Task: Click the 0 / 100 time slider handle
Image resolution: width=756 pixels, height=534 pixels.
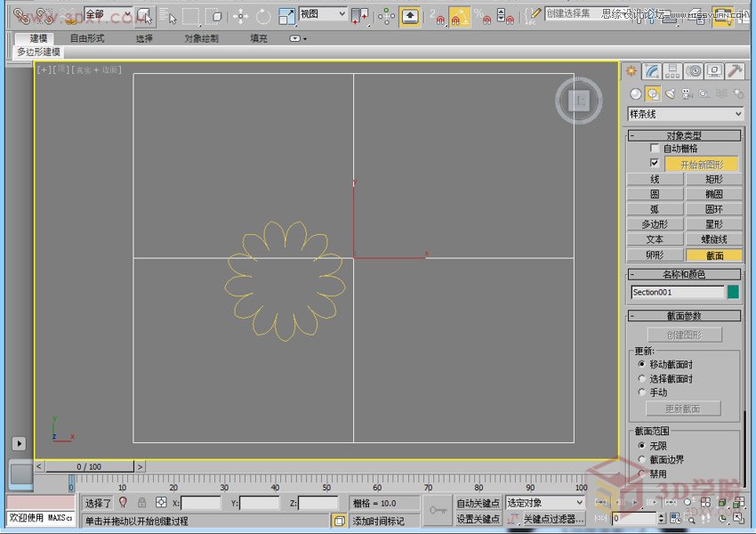Action: tap(89, 466)
